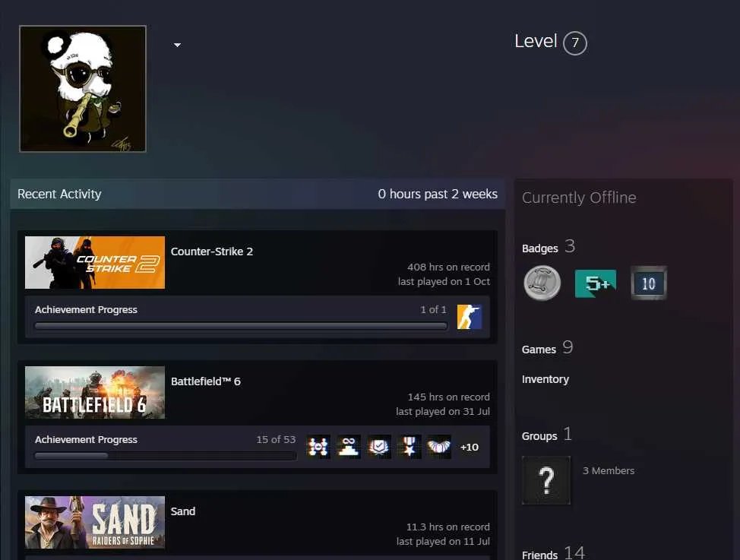740x560 pixels.
Task: View the medal star Battlefield 6 achievement
Action: tap(410, 447)
